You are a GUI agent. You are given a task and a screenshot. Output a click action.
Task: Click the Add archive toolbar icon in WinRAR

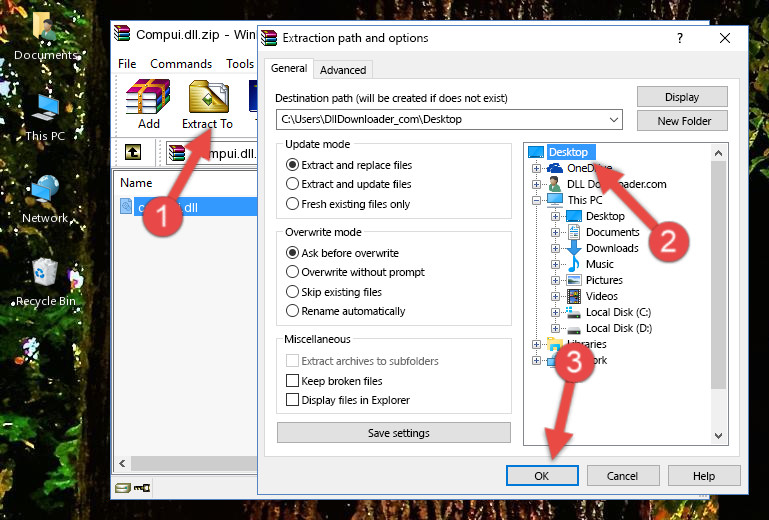pos(148,104)
